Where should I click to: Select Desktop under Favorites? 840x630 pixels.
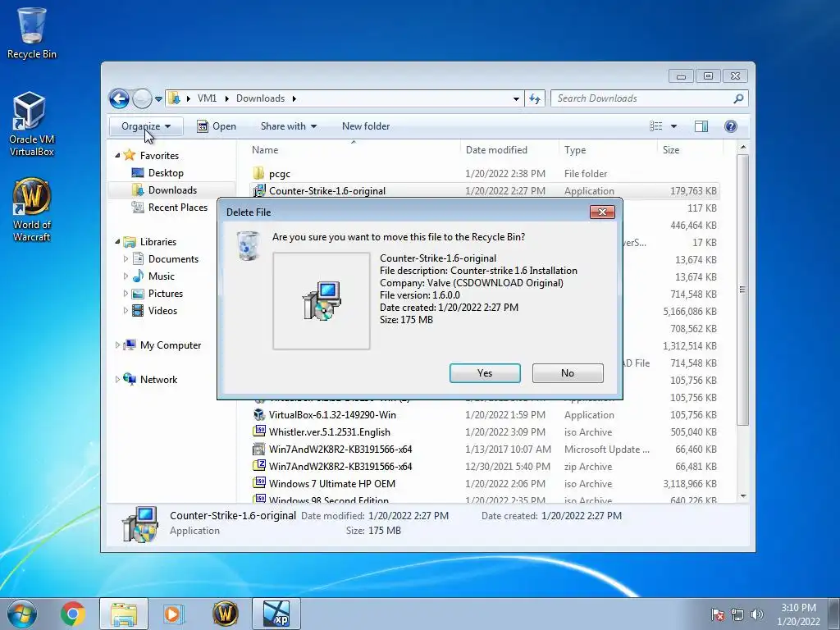(x=166, y=173)
